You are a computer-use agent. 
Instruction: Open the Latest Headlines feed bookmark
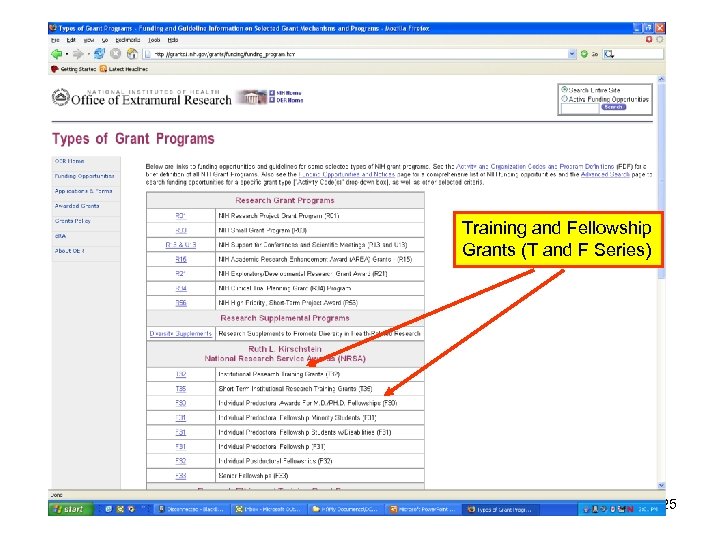tap(124, 69)
